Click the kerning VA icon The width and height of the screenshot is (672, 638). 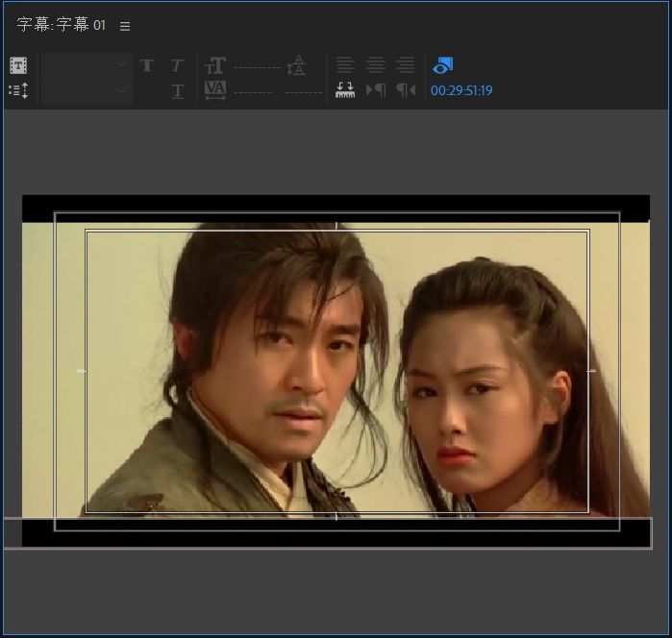click(215, 90)
